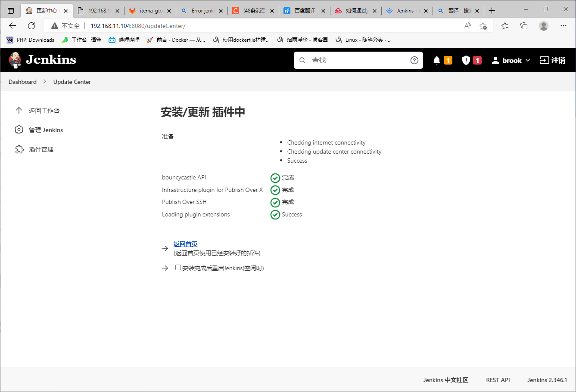This screenshot has height=392, width=576.
Task: Open 工作台 · 语雀 bookmark
Action: click(x=81, y=40)
